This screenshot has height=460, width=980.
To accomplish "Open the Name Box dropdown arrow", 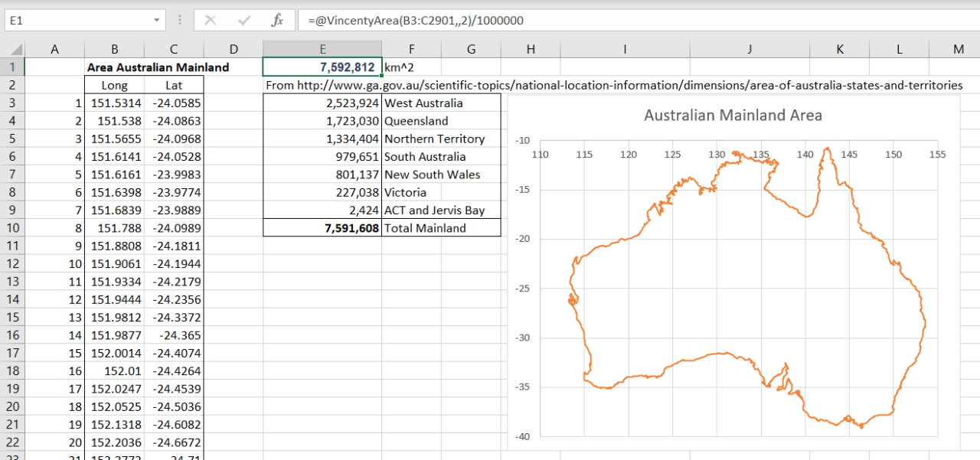I will click(156, 21).
